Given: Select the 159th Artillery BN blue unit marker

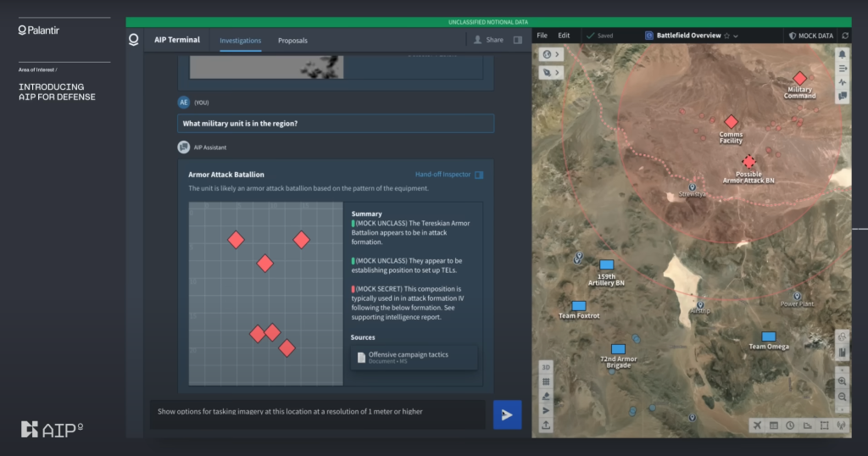Looking at the screenshot, I should (x=607, y=264).
